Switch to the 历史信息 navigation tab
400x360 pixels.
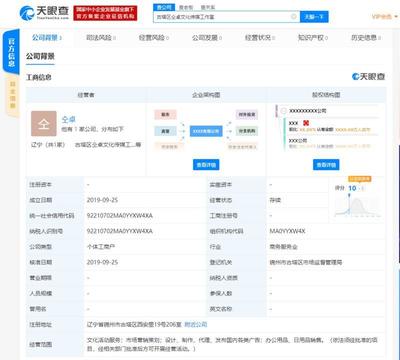[x=366, y=38]
